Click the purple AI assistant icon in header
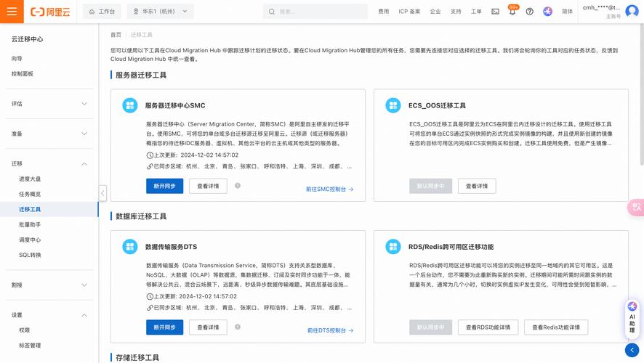 click(547, 12)
